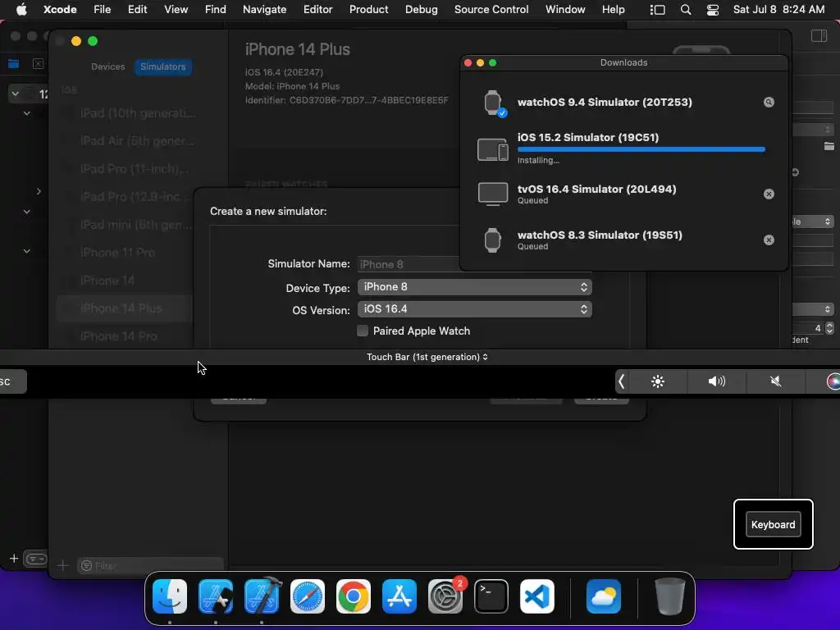The width and height of the screenshot is (840, 630).
Task: Open the source control navigator icon in Xcode
Action: [38, 64]
